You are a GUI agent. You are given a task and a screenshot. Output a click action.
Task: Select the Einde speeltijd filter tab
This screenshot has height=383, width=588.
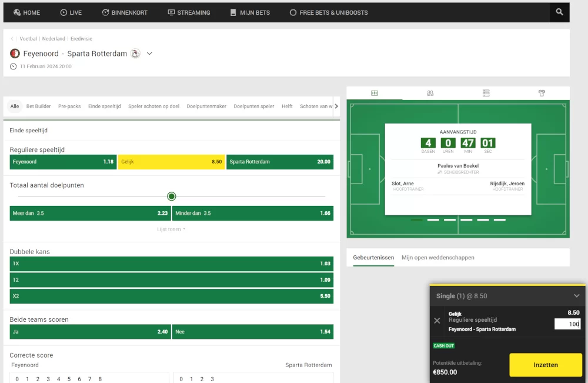pos(105,106)
